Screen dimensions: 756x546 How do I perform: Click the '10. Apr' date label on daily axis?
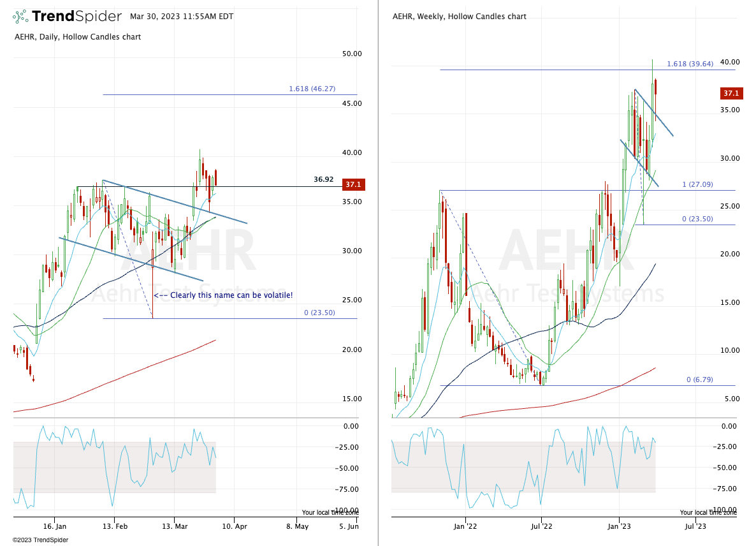tap(235, 526)
